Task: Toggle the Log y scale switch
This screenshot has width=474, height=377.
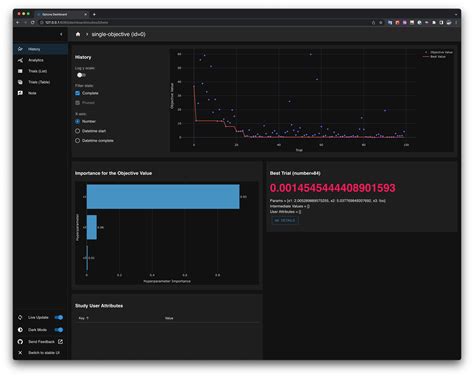Action: click(x=81, y=75)
